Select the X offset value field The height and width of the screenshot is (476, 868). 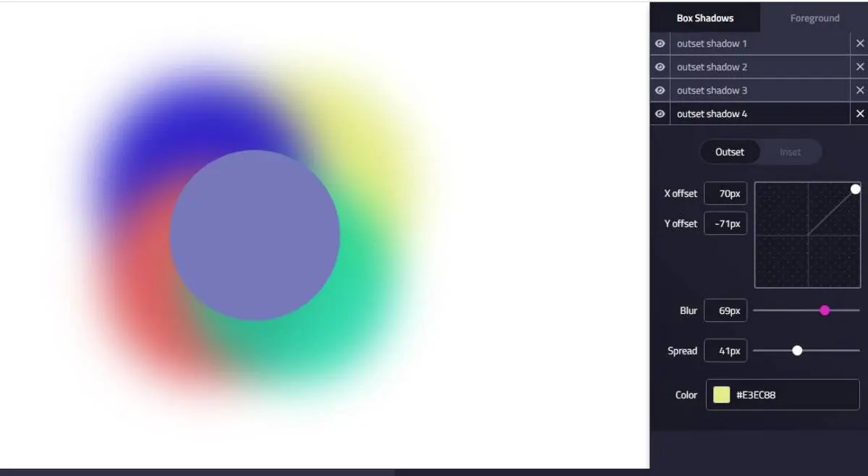coord(725,193)
